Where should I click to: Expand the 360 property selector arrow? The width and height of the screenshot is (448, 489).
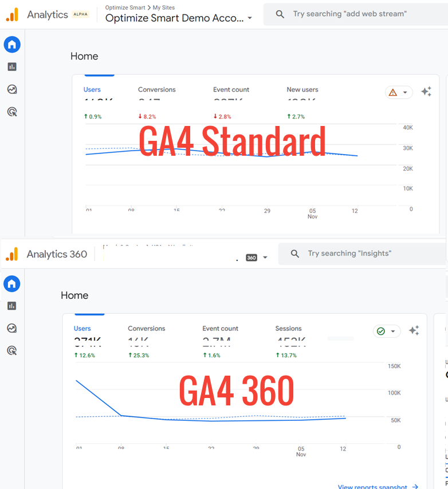tap(265, 258)
